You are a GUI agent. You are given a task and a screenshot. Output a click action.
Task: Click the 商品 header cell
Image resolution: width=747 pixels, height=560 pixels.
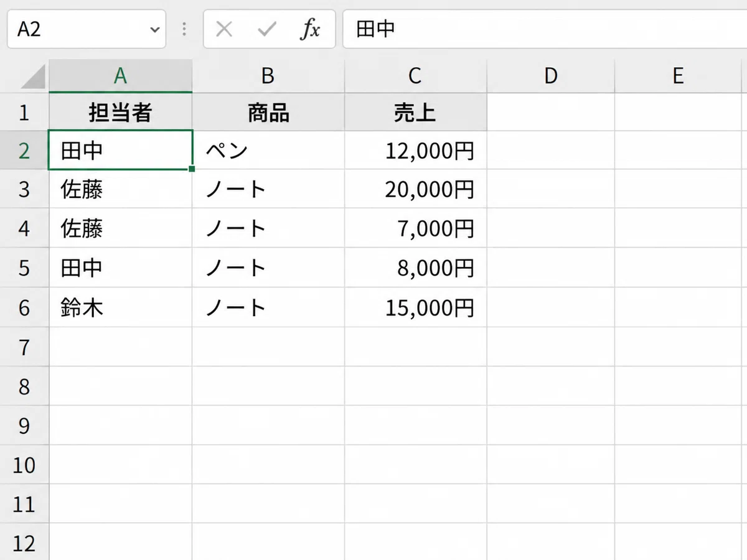pyautogui.click(x=268, y=112)
